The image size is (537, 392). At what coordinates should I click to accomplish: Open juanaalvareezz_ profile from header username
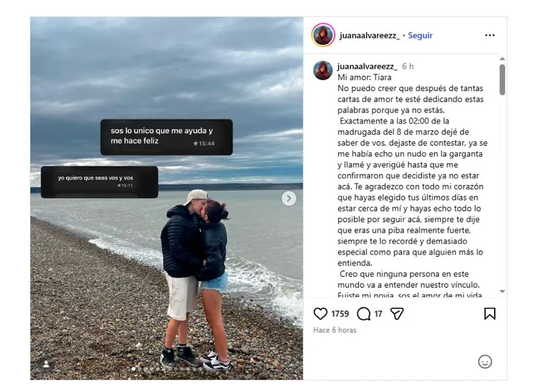(x=370, y=35)
